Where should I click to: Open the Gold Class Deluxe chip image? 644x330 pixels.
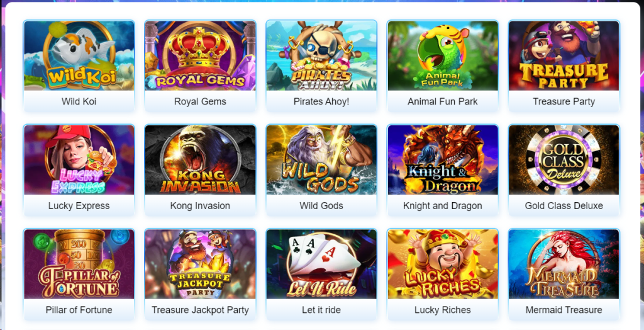point(564,160)
